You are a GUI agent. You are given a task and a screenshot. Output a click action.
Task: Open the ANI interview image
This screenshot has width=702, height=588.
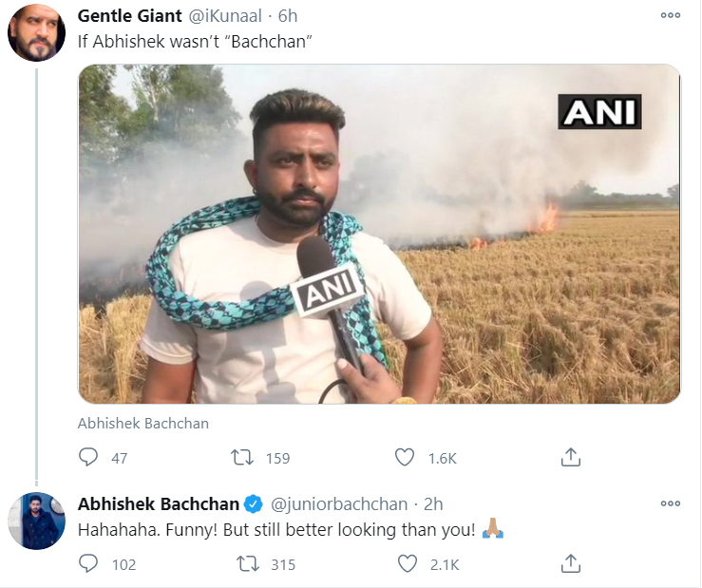coord(378,234)
